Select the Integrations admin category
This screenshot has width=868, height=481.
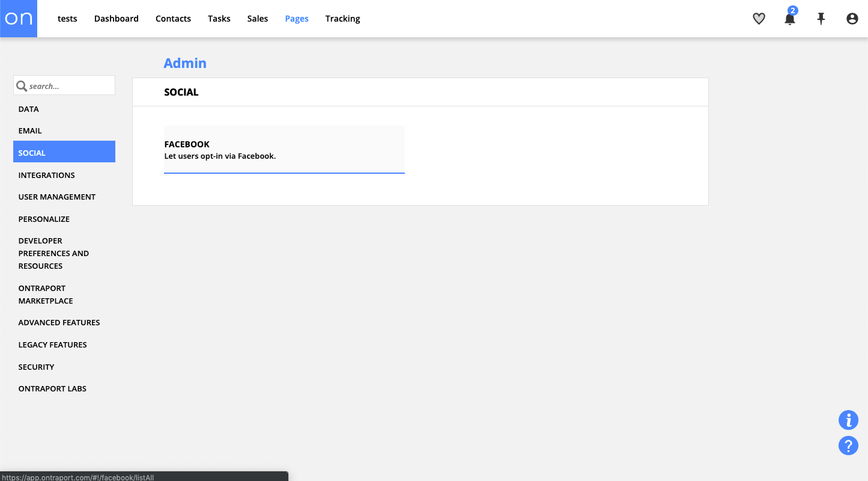46,175
